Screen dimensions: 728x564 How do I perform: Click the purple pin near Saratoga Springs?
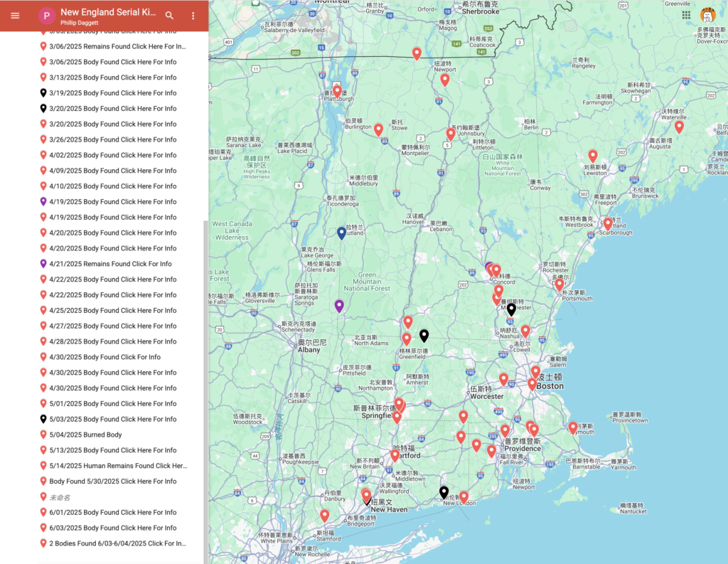pos(339,306)
